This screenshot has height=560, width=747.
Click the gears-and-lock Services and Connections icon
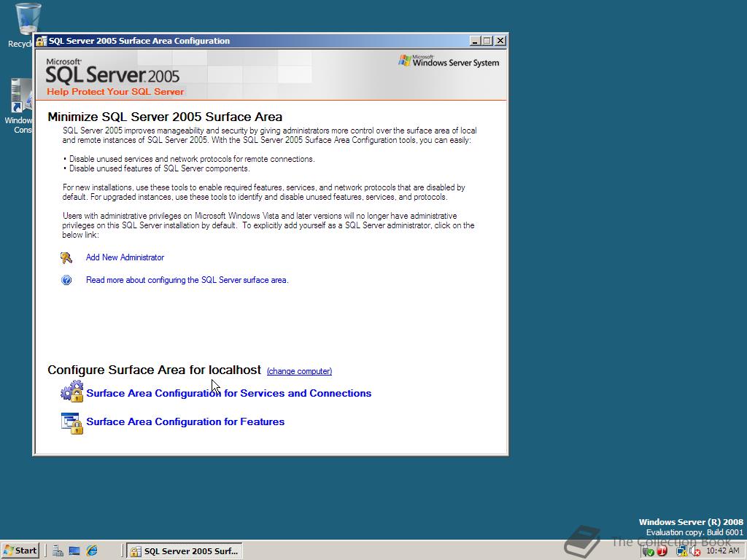[72, 392]
